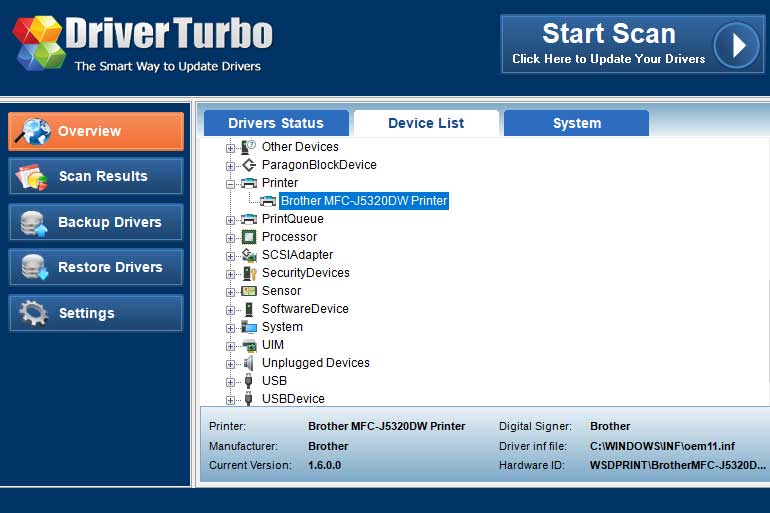Expand the Sensor node
770x513 pixels.
coord(230,292)
